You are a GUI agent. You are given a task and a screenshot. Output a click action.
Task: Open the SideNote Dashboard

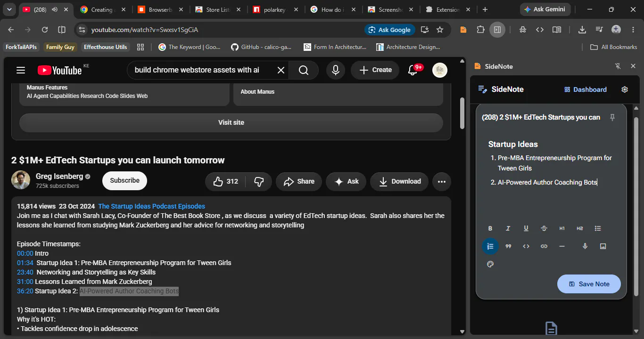coord(586,89)
